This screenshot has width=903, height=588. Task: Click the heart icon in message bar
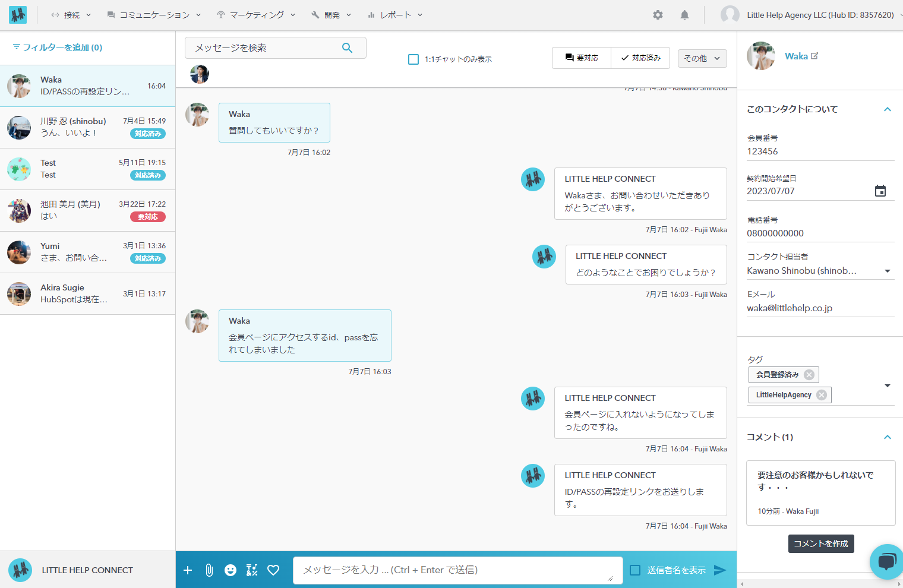(273, 570)
